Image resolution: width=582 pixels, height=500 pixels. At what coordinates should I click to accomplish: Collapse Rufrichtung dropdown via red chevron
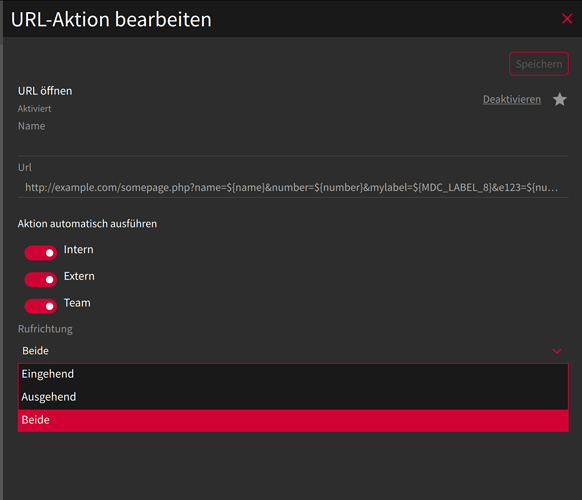(x=557, y=351)
